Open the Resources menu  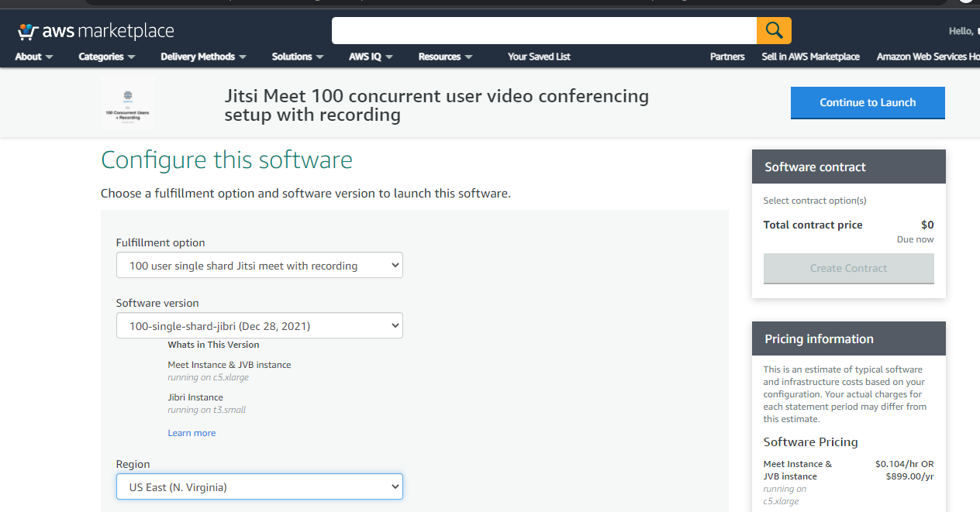pos(445,57)
